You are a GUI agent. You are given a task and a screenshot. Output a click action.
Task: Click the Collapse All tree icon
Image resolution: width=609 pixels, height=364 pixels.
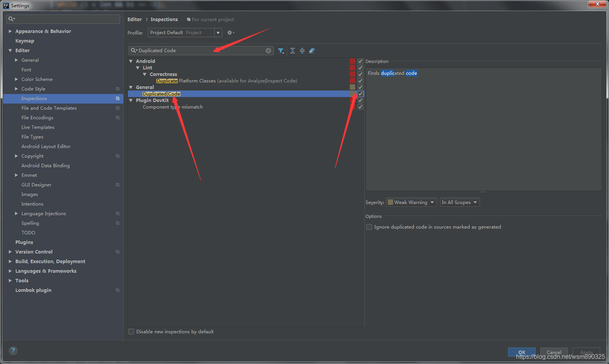pos(302,51)
